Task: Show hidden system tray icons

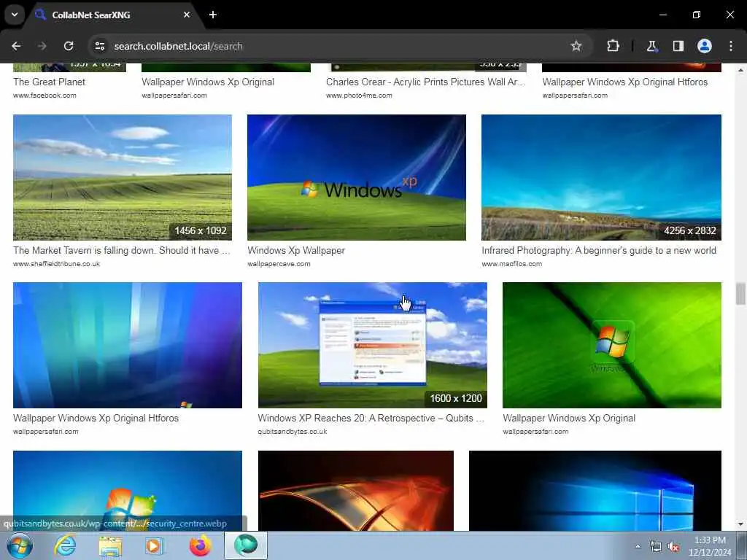Action: click(x=638, y=546)
